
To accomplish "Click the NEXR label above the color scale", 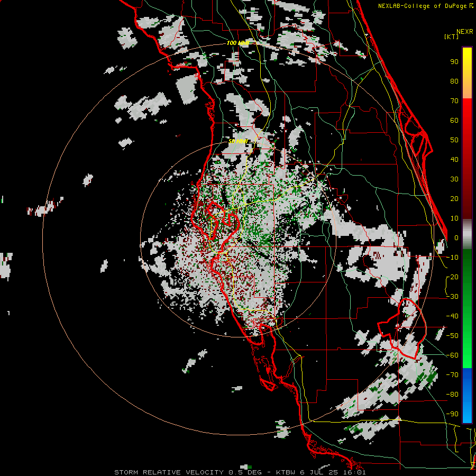I will coord(464,32).
